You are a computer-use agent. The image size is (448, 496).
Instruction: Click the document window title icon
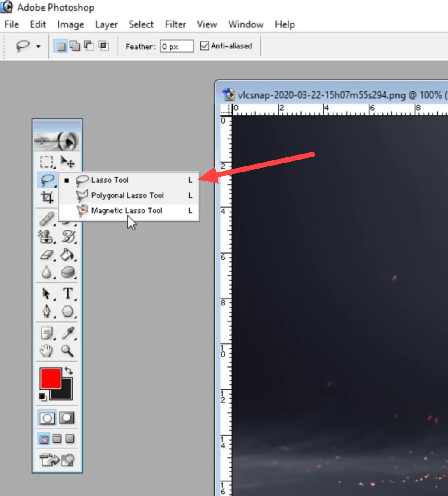pos(228,94)
